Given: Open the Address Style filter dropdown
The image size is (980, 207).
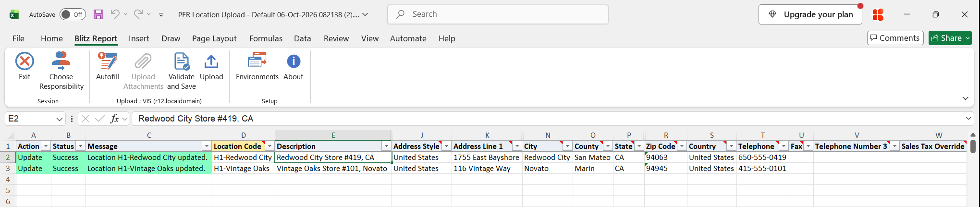Looking at the screenshot, I should [446, 146].
